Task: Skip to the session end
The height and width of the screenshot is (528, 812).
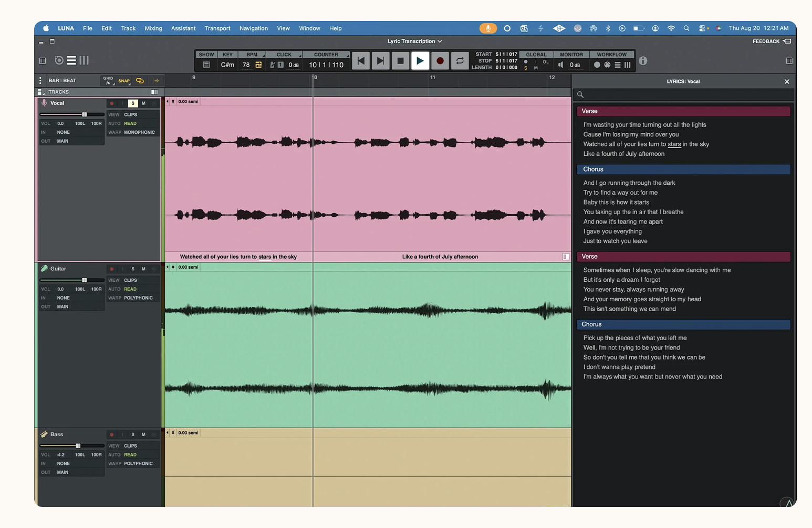Action: [380, 61]
